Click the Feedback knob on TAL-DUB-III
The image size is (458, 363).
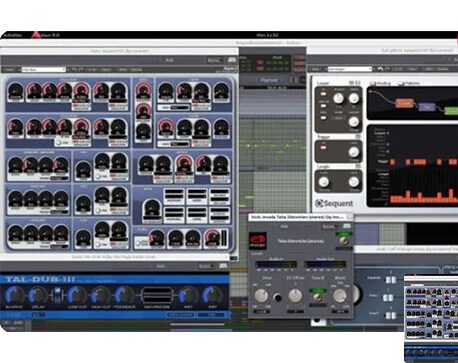(124, 295)
